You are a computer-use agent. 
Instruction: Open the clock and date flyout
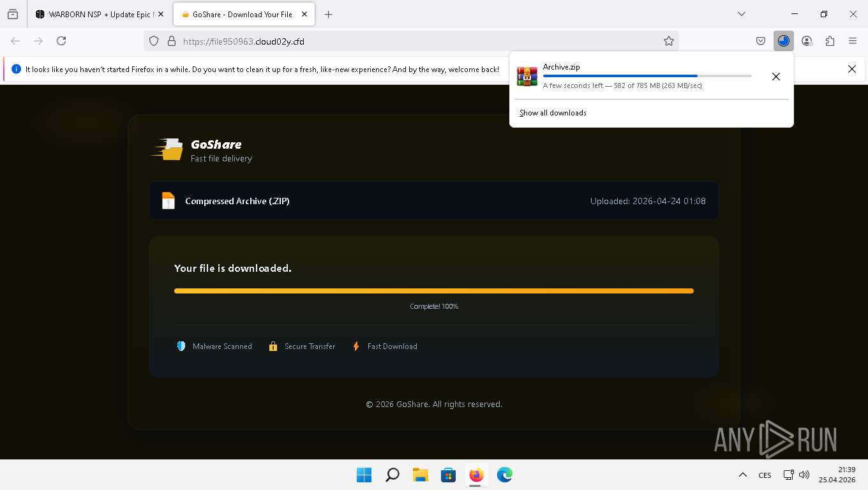coord(837,475)
